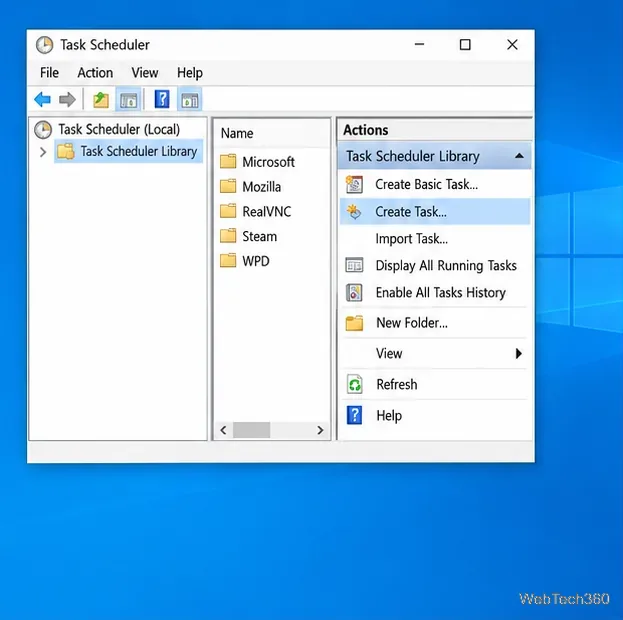Maximize the Task Scheduler window
The image size is (623, 620).
(465, 45)
